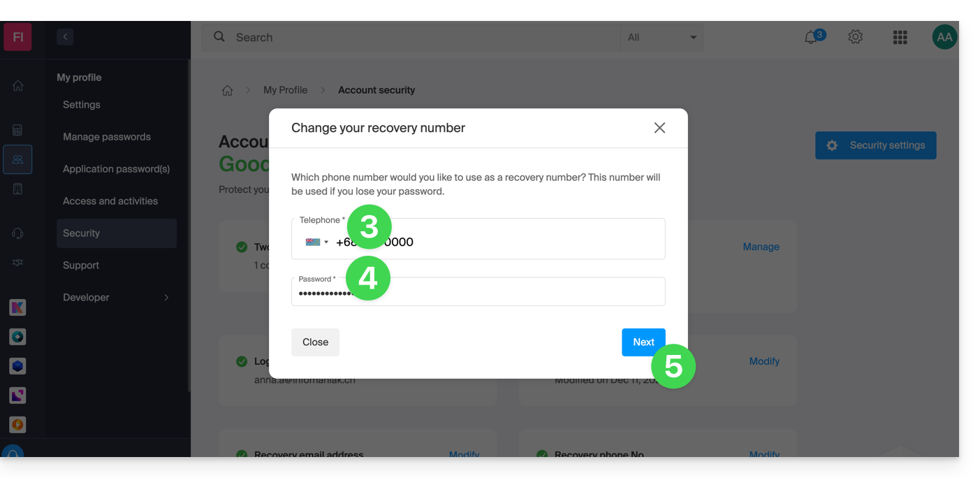This screenshot has width=980, height=478.
Task: Open the All search filter dropdown
Action: [x=661, y=38]
